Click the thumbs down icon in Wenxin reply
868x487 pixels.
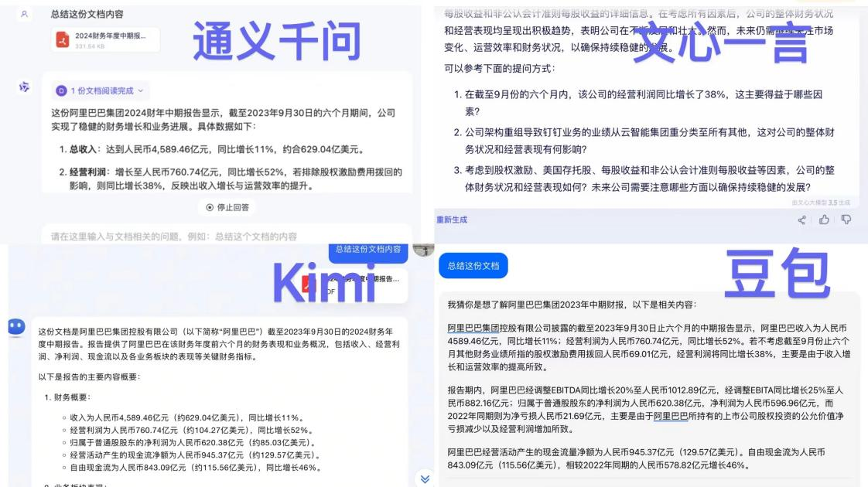click(846, 220)
